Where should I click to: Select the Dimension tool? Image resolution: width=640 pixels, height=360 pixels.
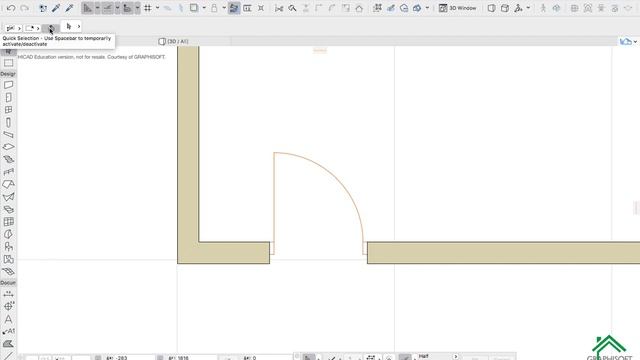click(x=8, y=294)
